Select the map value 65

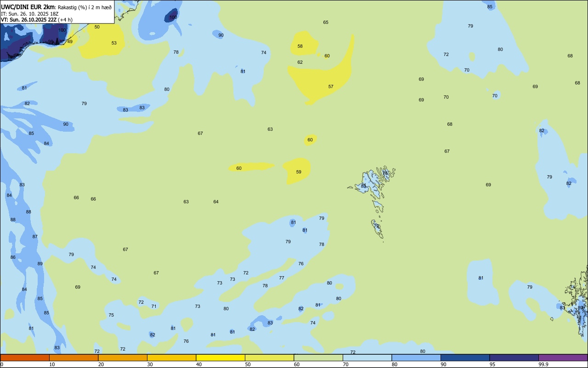(x=326, y=22)
